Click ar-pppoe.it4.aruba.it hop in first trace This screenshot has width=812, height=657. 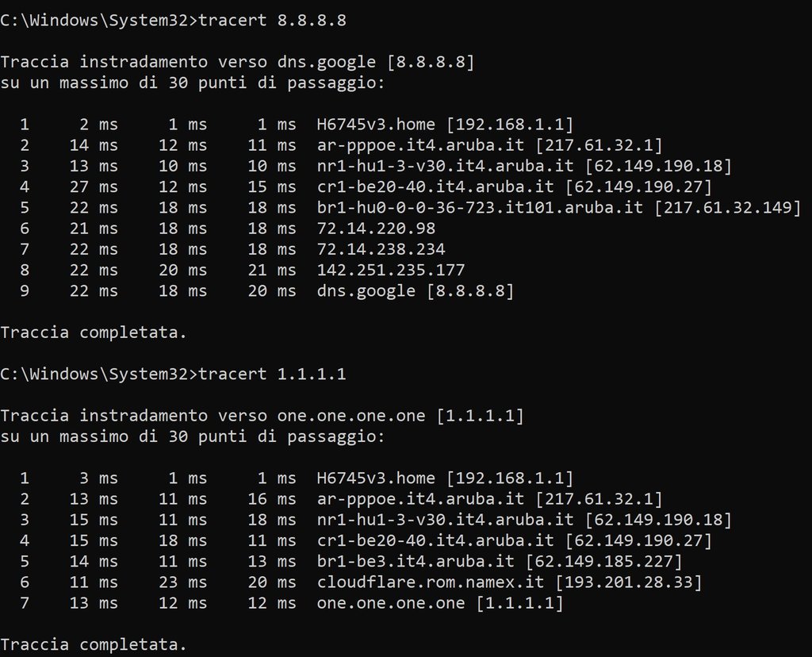[419, 145]
